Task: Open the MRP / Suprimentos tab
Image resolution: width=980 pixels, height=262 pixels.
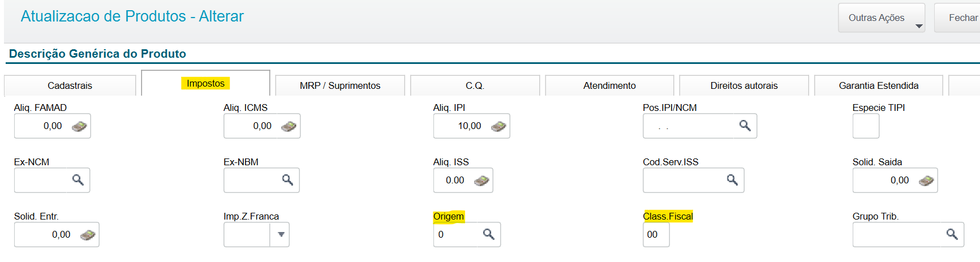Action: (340, 85)
